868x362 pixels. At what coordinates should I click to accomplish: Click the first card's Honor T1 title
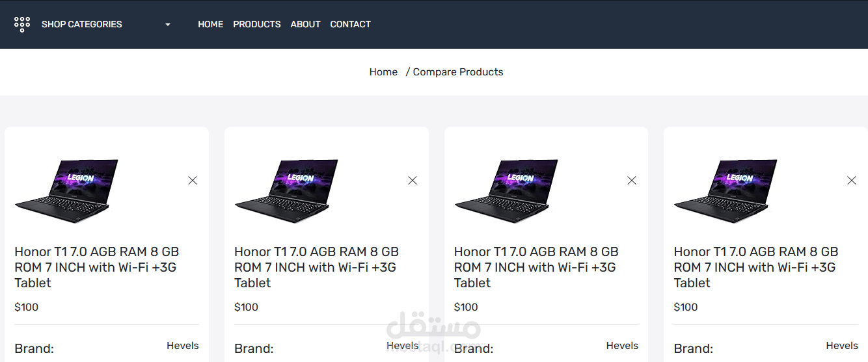[97, 267]
